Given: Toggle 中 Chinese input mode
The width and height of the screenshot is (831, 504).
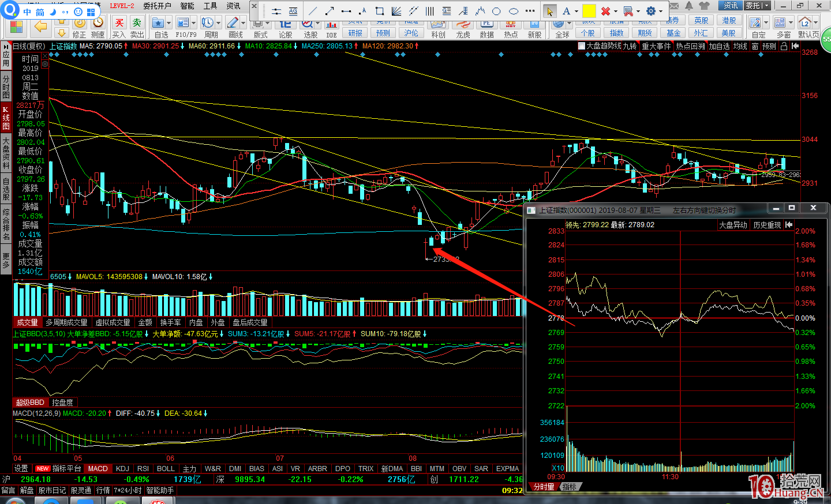Looking at the screenshot, I should 28,12.
